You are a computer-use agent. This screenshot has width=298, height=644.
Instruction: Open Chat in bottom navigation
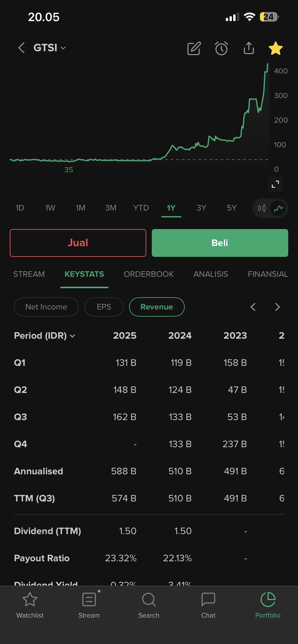208,604
